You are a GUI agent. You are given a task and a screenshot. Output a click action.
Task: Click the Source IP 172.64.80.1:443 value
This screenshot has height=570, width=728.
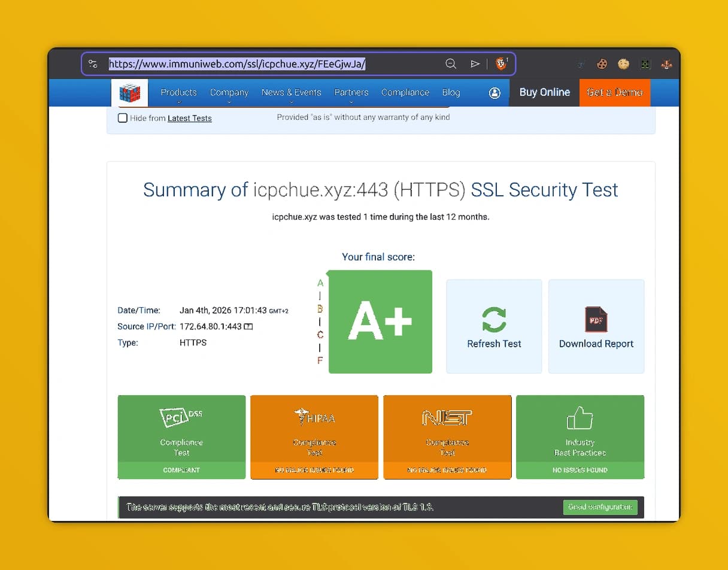coord(211,327)
